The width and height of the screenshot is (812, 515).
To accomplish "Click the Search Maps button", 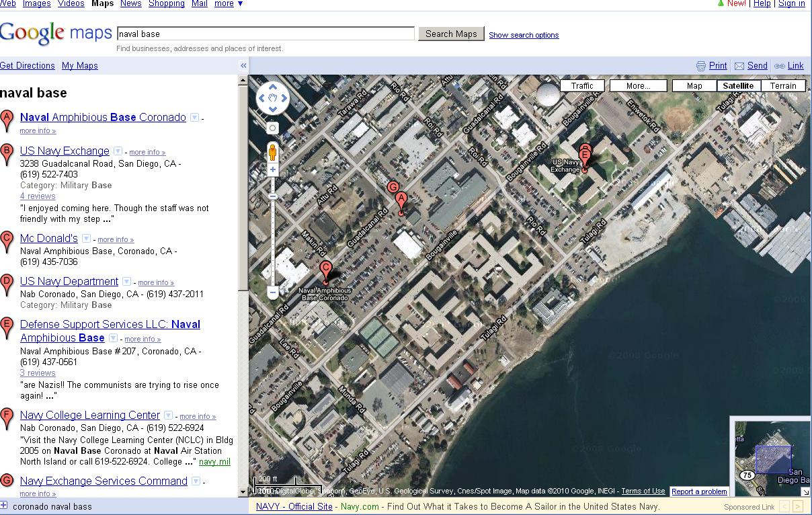I will coord(451,34).
